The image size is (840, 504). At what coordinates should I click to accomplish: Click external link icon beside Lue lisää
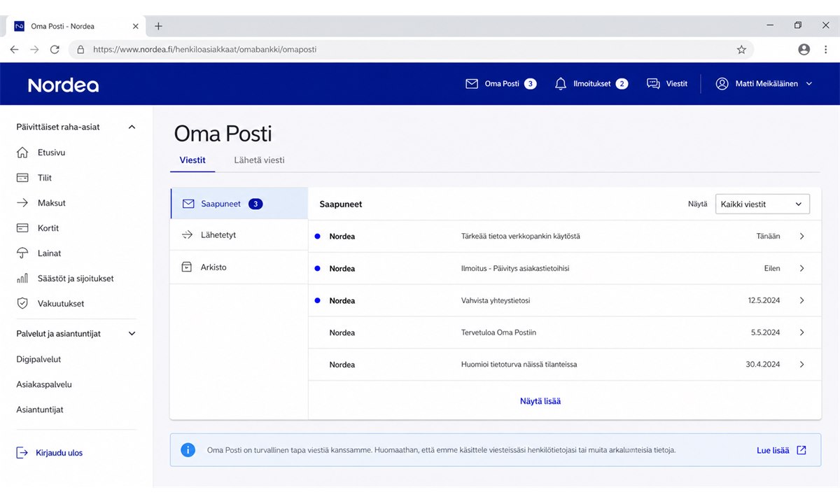click(x=801, y=450)
